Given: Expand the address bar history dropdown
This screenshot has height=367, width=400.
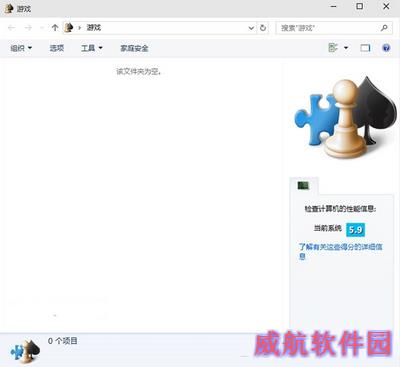Looking at the screenshot, I should (251, 28).
